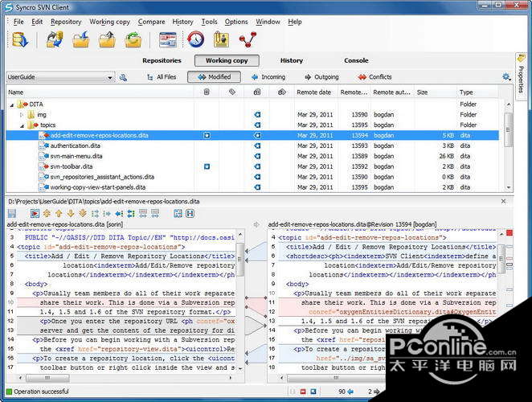Close the diff panel with the X

[x=504, y=201]
